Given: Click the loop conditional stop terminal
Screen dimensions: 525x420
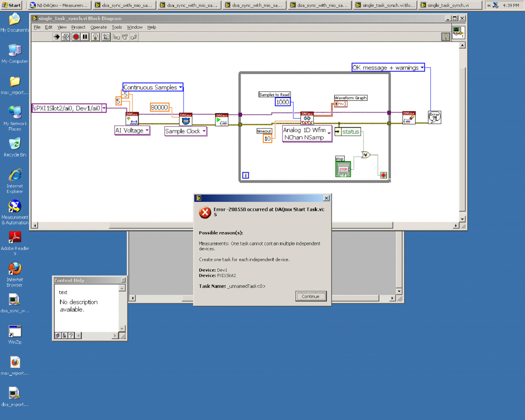Looking at the screenshot, I should pos(383,176).
